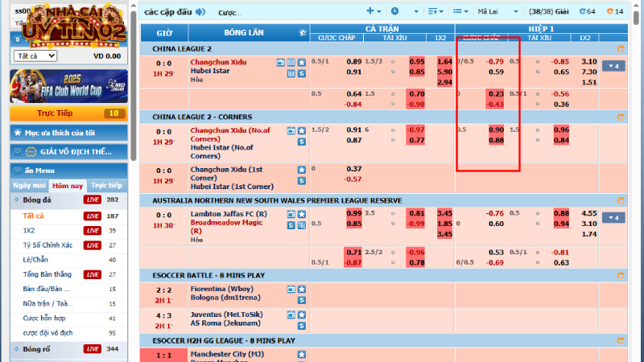Viewport: 644px width, 362px height.
Task: Open live TV icon for Changchun Xidu match
Action: coord(280,63)
